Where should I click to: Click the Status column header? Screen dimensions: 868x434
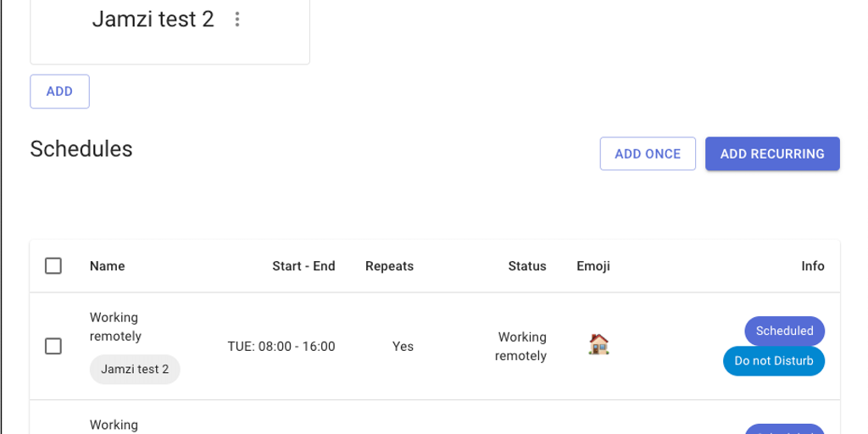[527, 266]
